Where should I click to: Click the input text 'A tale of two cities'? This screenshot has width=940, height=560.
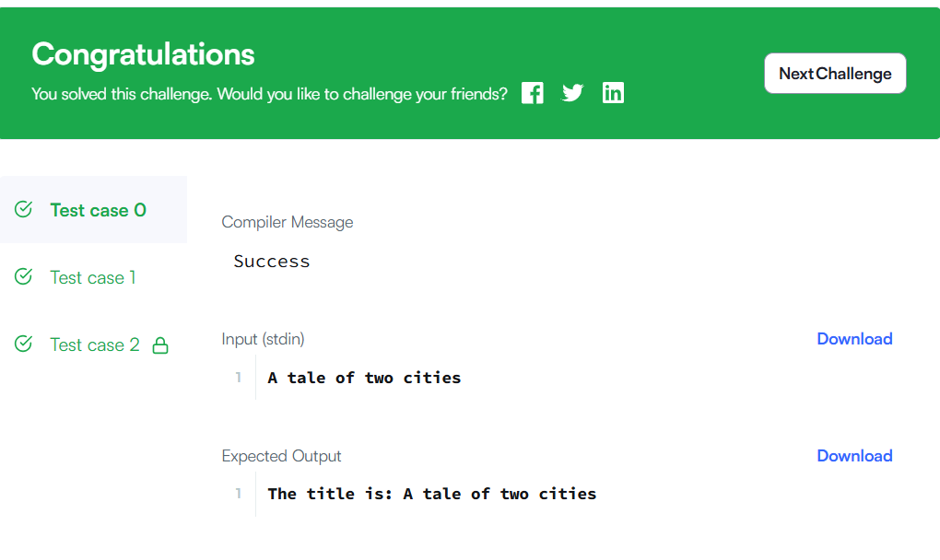pyautogui.click(x=364, y=378)
